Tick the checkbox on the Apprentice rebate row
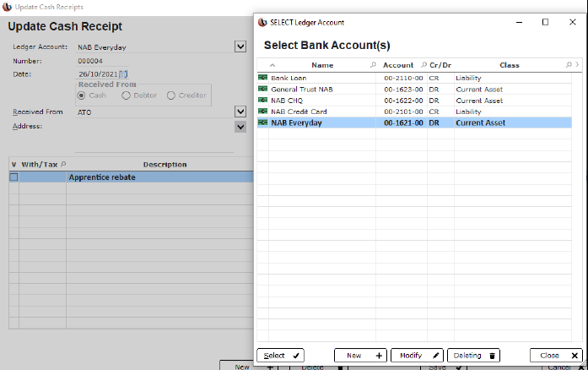The height and width of the screenshot is (370, 588). 13,177
